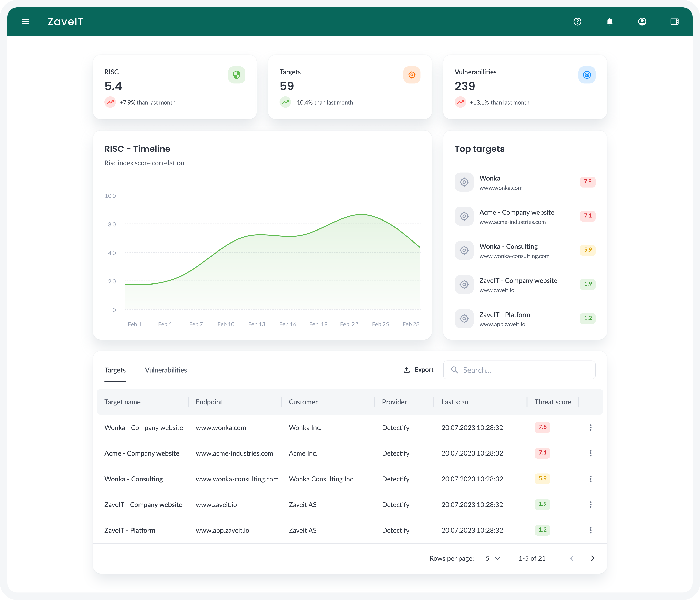700x600 pixels.
Task: Open options menu for Wonka - Company website row
Action: point(590,427)
